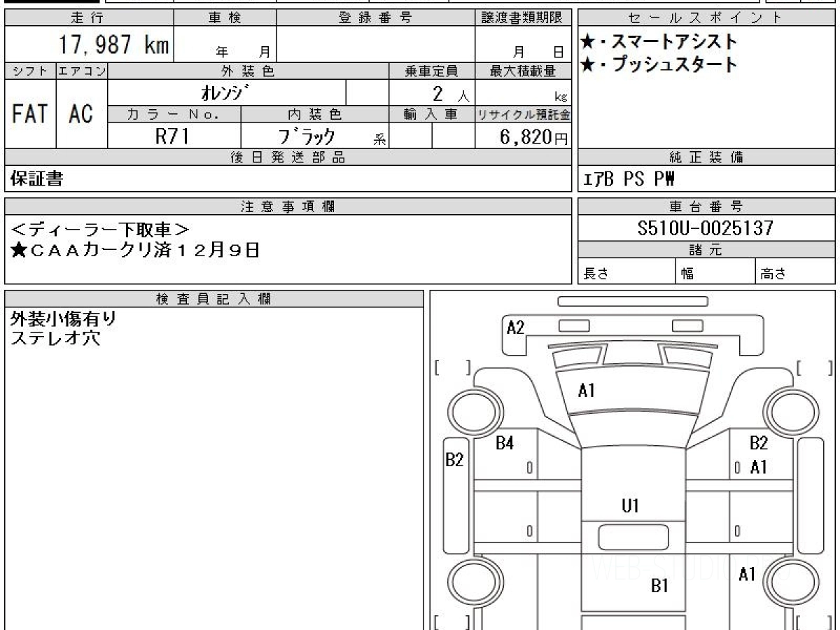Viewport: 840px width, 630px height.
Task: Select the リサイクル預託金 header
Action: coord(523,114)
